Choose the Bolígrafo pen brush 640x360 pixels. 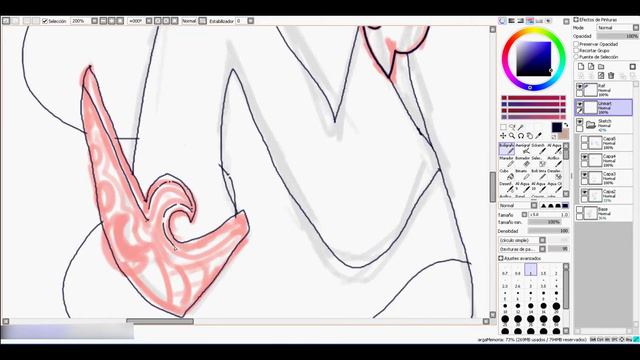point(507,149)
